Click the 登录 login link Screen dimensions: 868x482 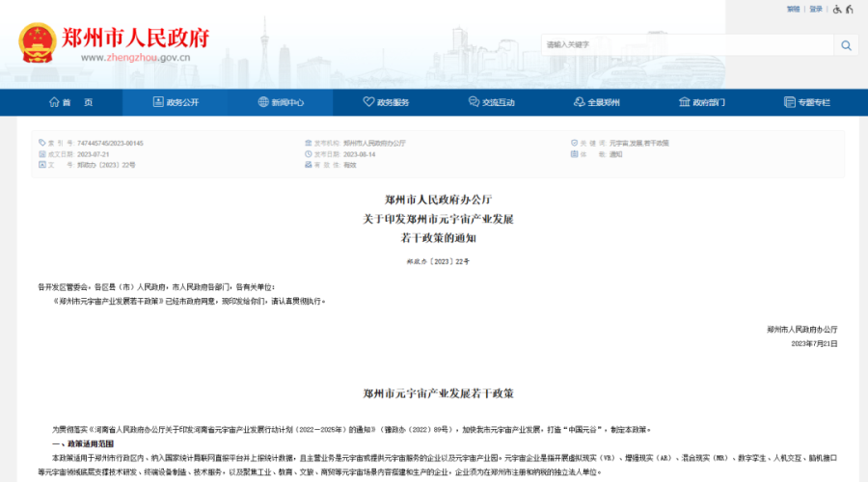[816, 10]
